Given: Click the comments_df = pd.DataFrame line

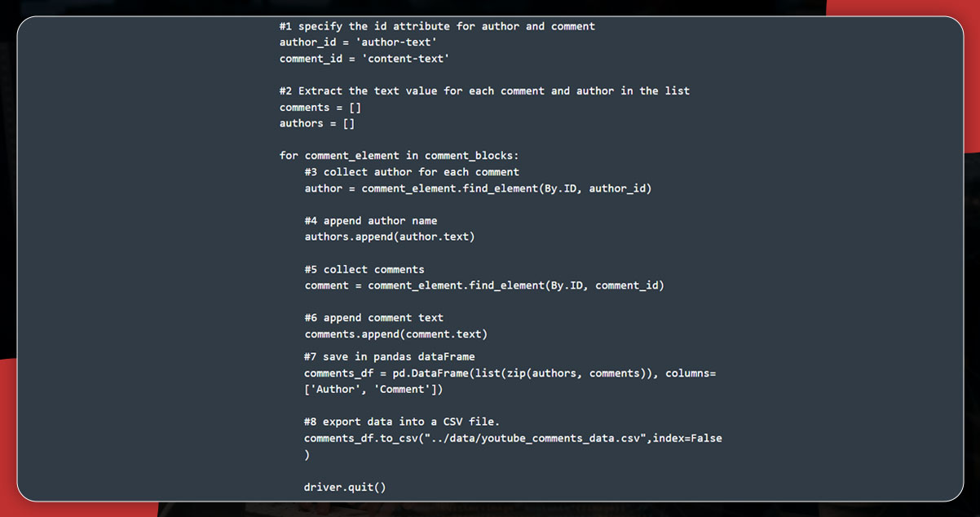Looking at the screenshot, I should (x=510, y=373).
